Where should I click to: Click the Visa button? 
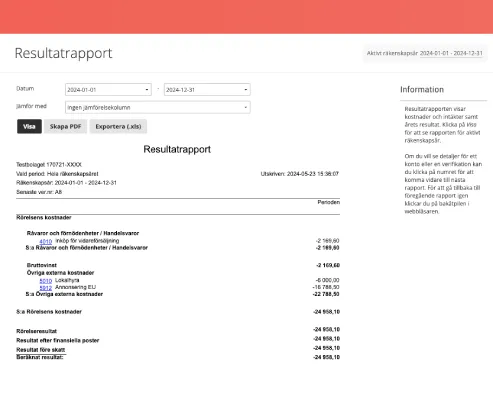[x=29, y=126]
